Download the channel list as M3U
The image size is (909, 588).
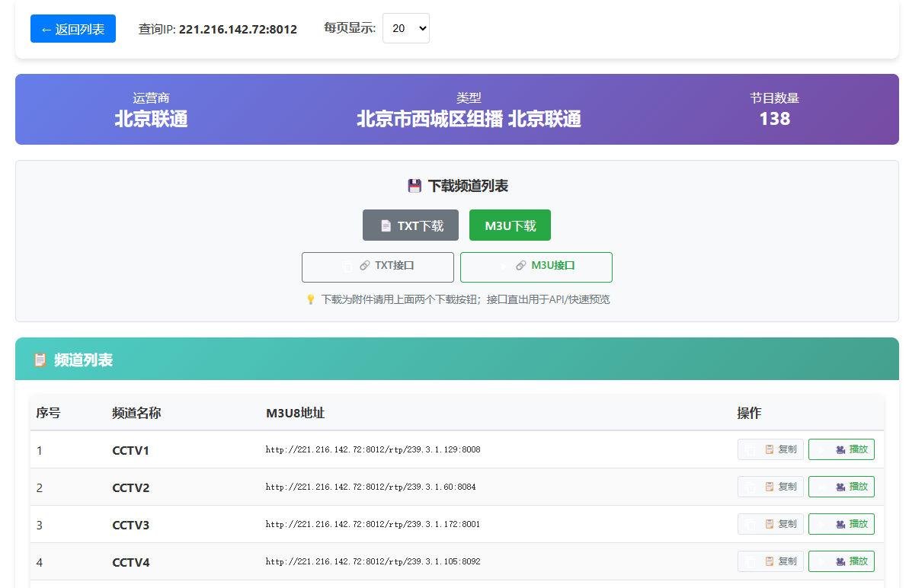point(510,225)
